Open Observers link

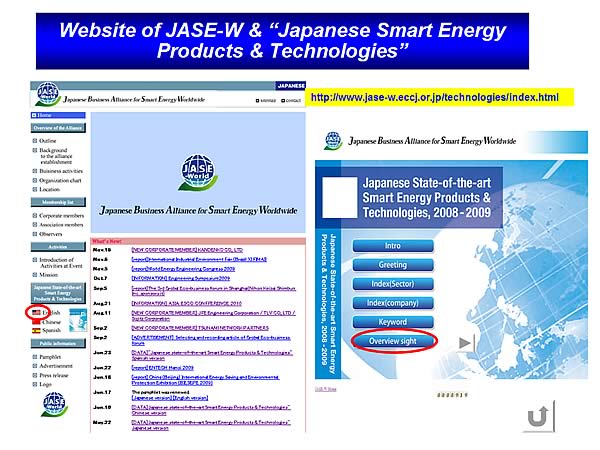point(51,234)
